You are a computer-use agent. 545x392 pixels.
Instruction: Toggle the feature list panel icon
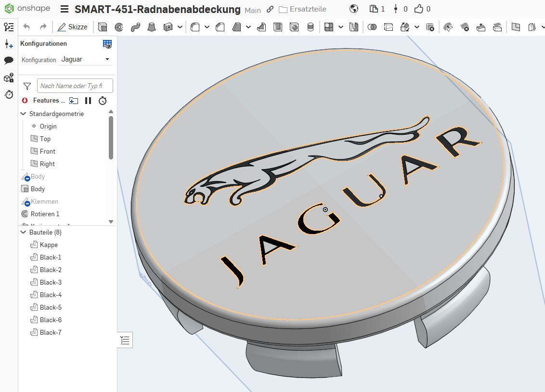9,27
